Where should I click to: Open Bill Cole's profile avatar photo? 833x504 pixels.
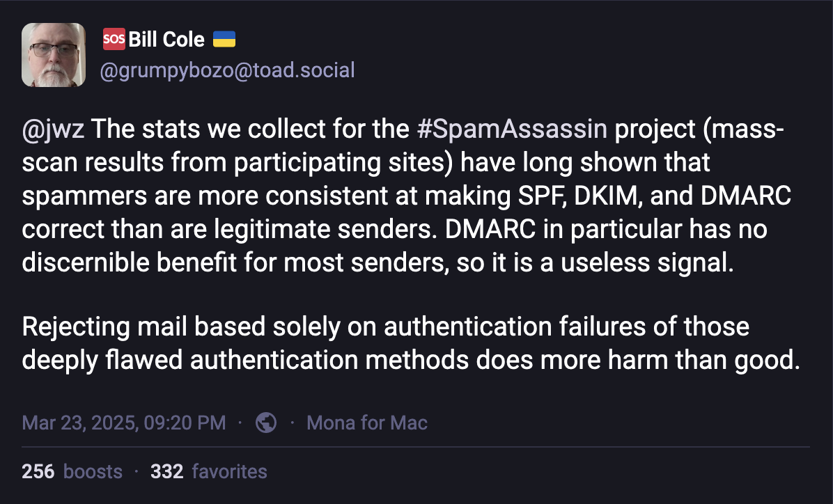click(x=53, y=55)
